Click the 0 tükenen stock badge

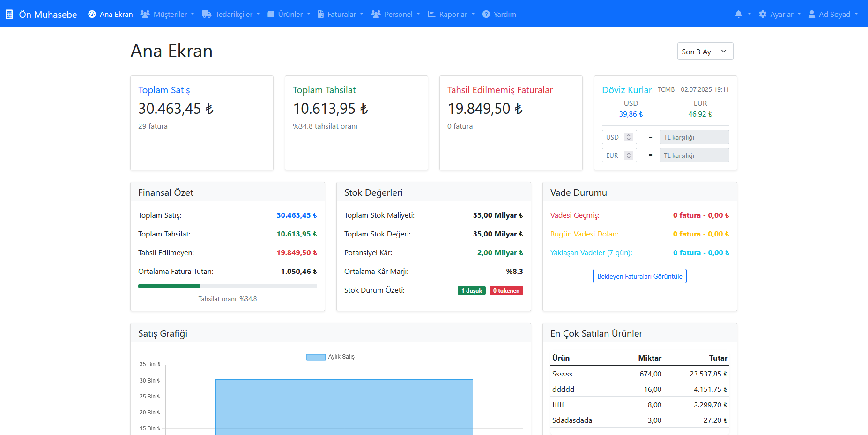pyautogui.click(x=506, y=291)
